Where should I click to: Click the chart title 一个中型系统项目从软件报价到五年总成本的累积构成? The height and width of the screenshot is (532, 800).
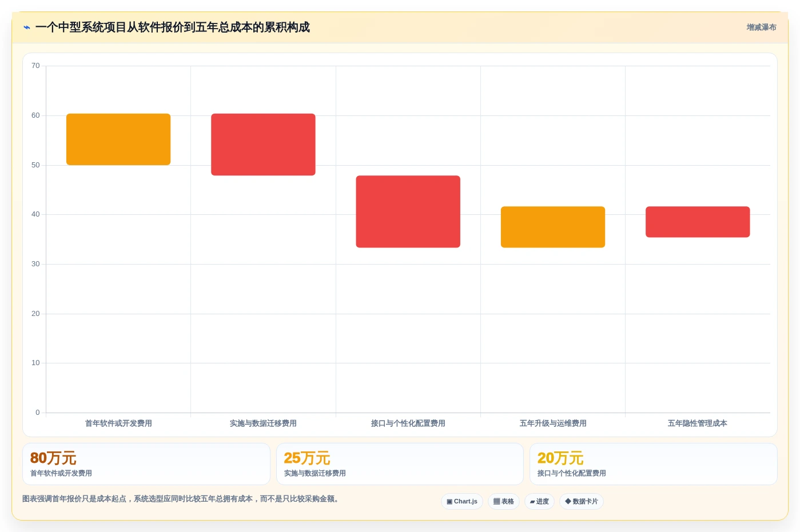coord(173,27)
